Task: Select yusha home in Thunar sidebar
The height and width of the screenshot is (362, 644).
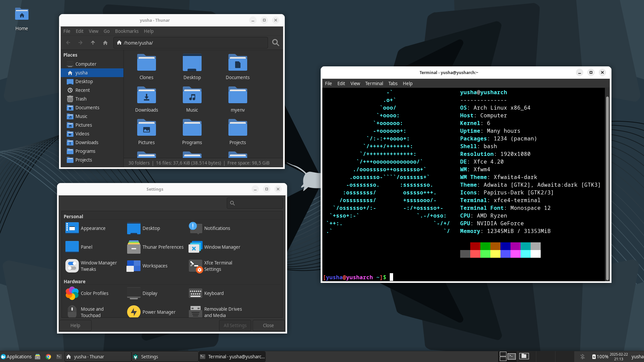Action: click(92, 72)
